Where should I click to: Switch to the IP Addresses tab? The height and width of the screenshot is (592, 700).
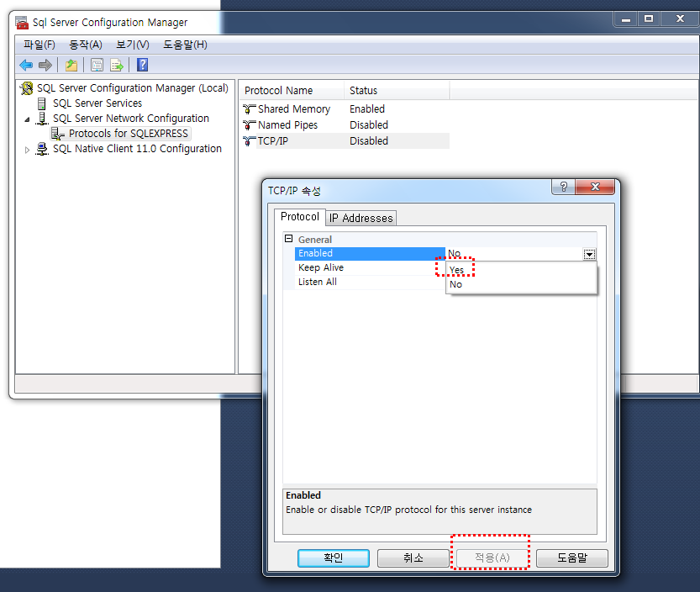tap(361, 218)
